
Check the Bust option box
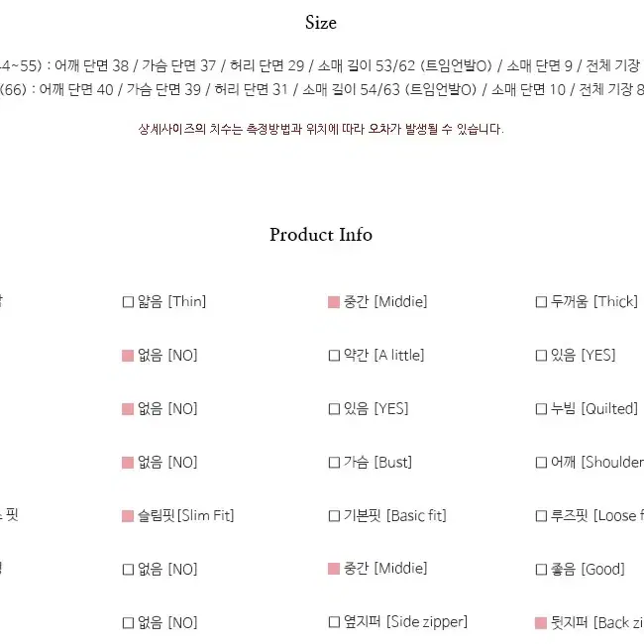pyautogui.click(x=334, y=463)
